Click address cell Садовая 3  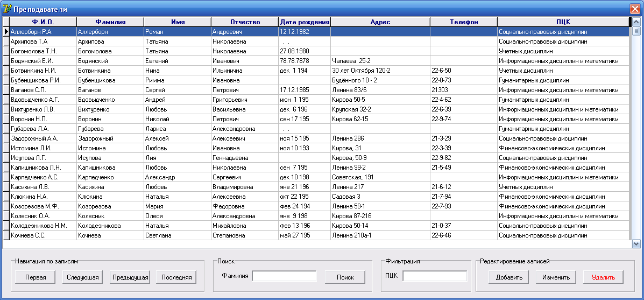point(380,197)
